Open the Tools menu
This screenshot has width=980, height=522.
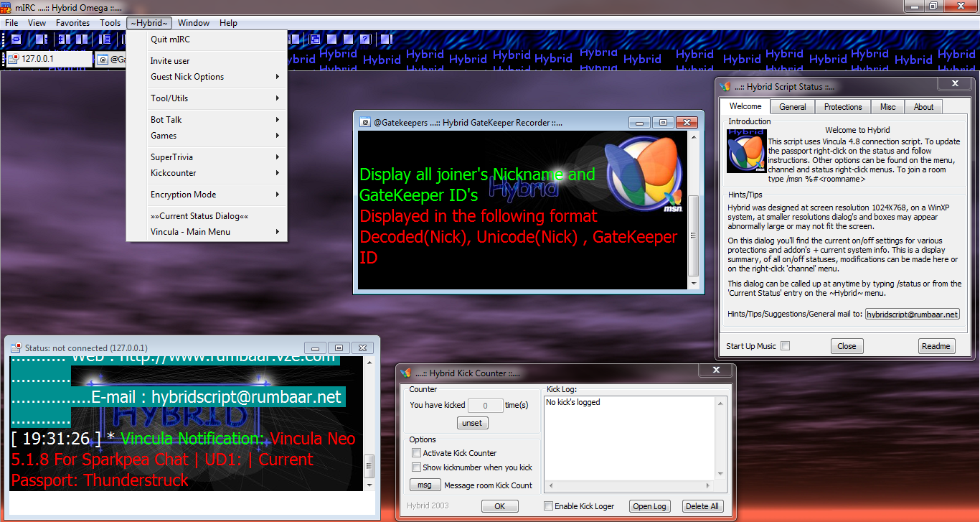tap(110, 23)
